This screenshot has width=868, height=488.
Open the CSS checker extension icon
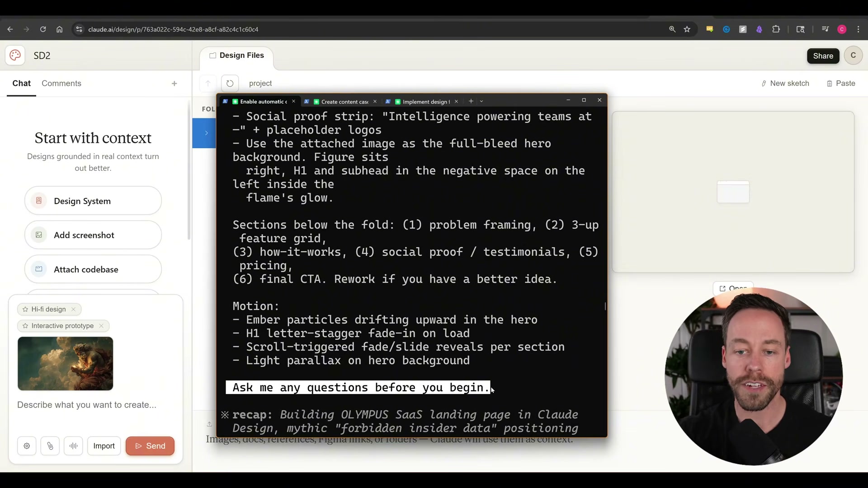click(x=710, y=29)
